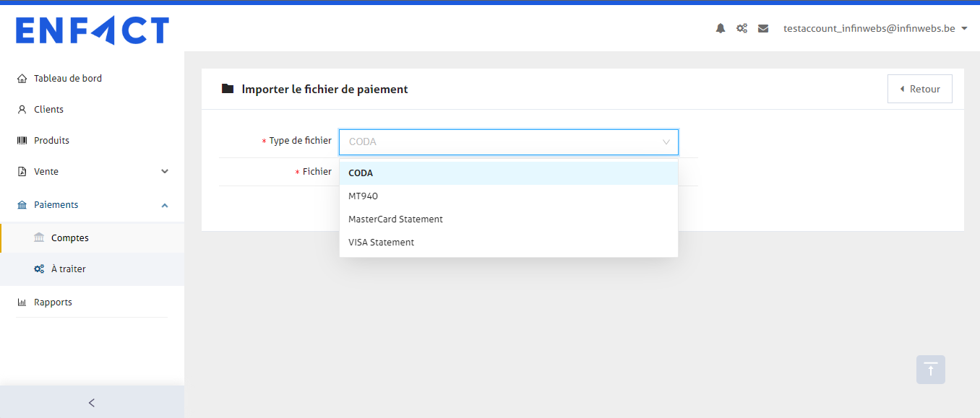
Task: Open the settings gears icon in header
Action: [742, 29]
